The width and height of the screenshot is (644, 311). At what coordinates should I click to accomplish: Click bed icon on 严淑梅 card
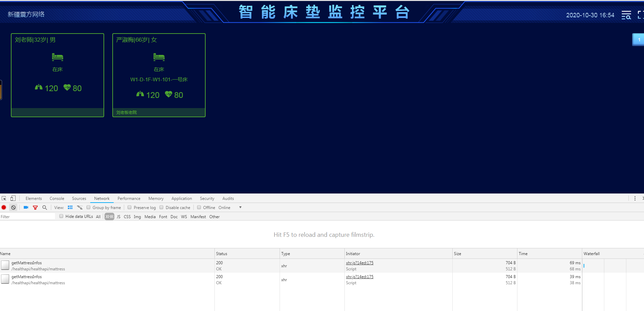(159, 57)
